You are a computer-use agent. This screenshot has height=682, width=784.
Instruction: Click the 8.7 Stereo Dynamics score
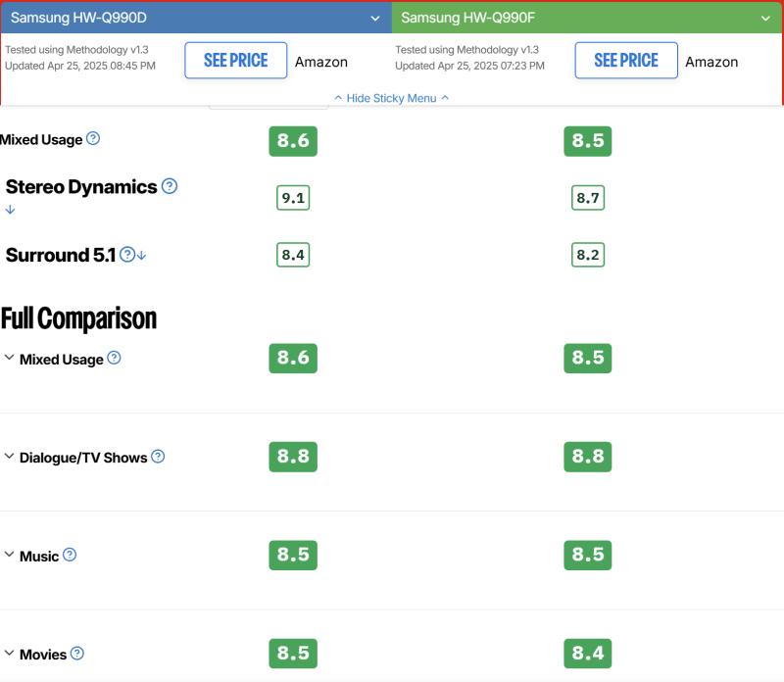pyautogui.click(x=588, y=198)
